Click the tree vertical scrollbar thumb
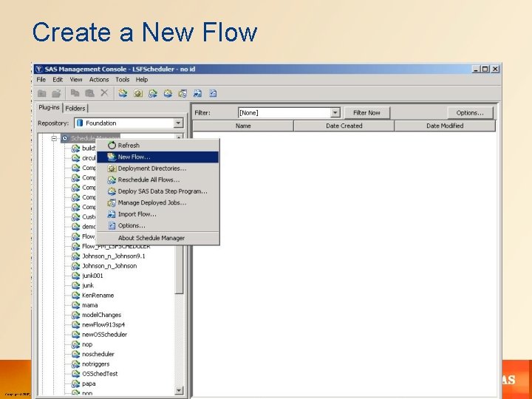 coord(179,268)
